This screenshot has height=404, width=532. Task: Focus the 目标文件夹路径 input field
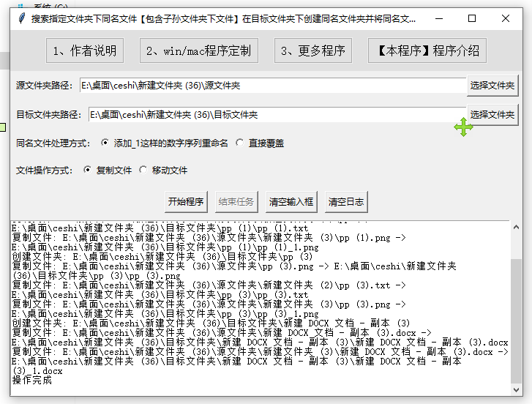(277, 115)
